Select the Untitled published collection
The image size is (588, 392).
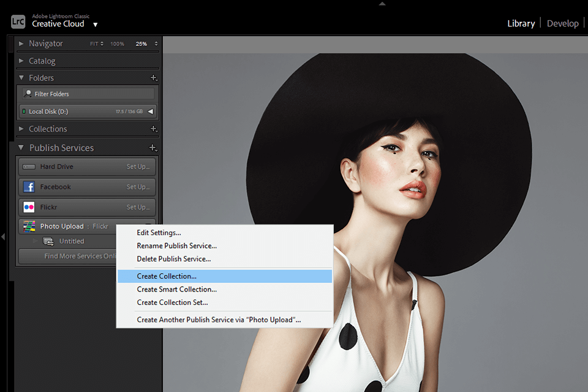pos(72,241)
